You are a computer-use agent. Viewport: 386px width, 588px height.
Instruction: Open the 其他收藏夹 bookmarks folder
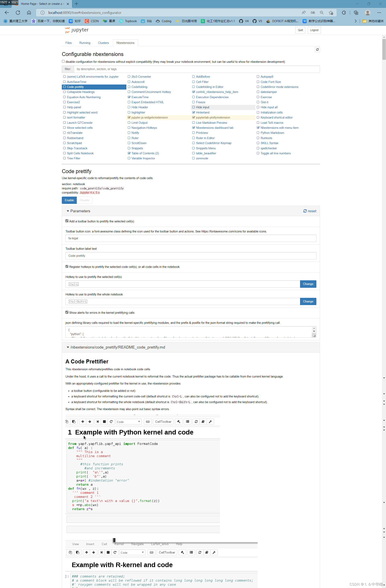pos(373,21)
